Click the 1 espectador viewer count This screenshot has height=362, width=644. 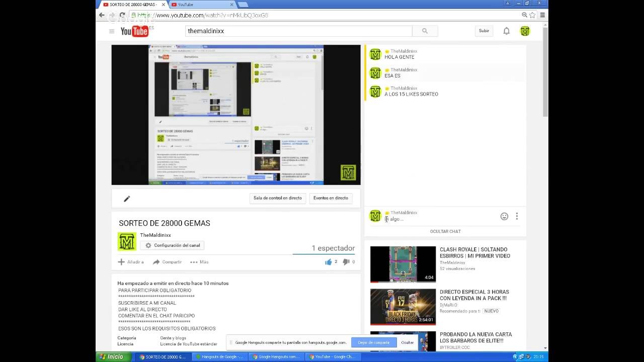[x=333, y=248]
